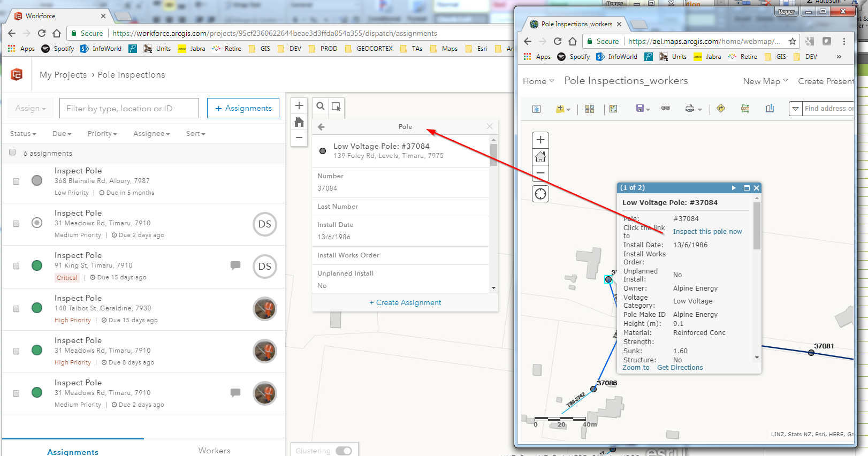The image size is (868, 456).
Task: Select the 91 King St assignment checkbox
Action: (x=16, y=266)
